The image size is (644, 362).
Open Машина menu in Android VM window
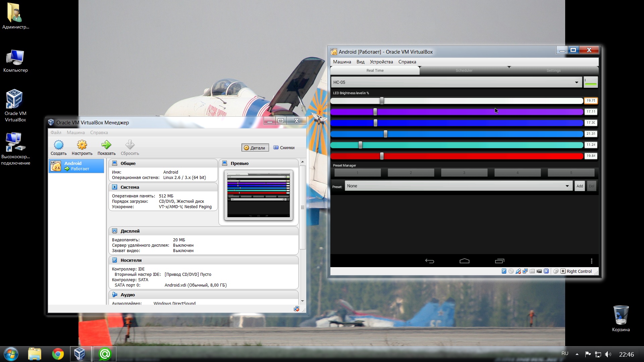pyautogui.click(x=342, y=62)
